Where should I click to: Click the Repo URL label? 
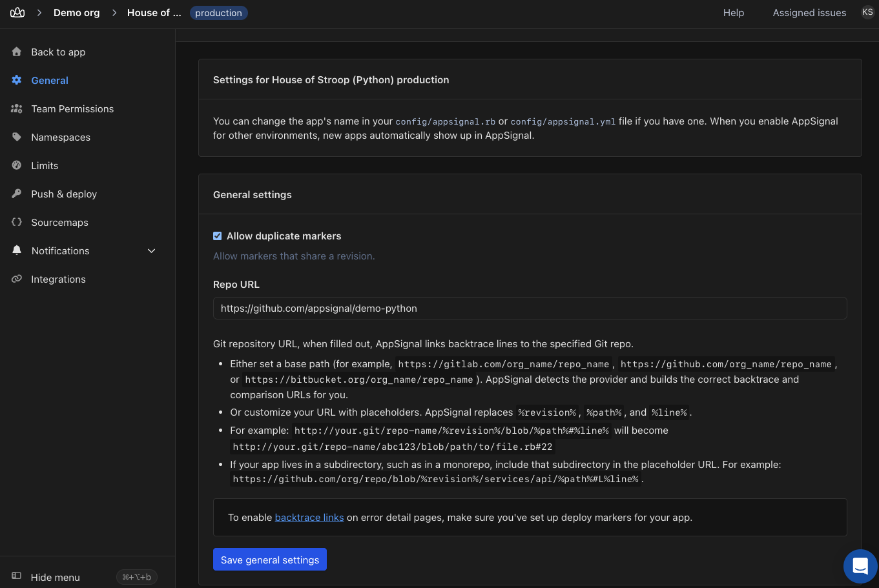(236, 284)
